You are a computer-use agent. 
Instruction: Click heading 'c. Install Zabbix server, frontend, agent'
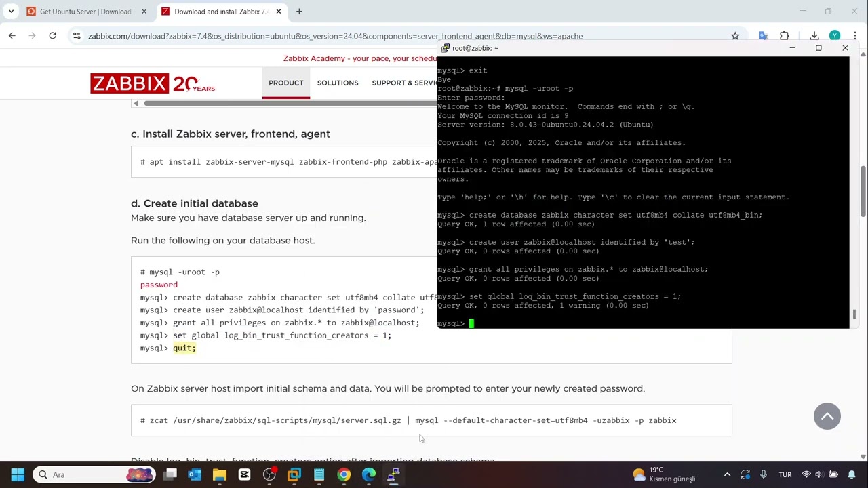coord(231,134)
